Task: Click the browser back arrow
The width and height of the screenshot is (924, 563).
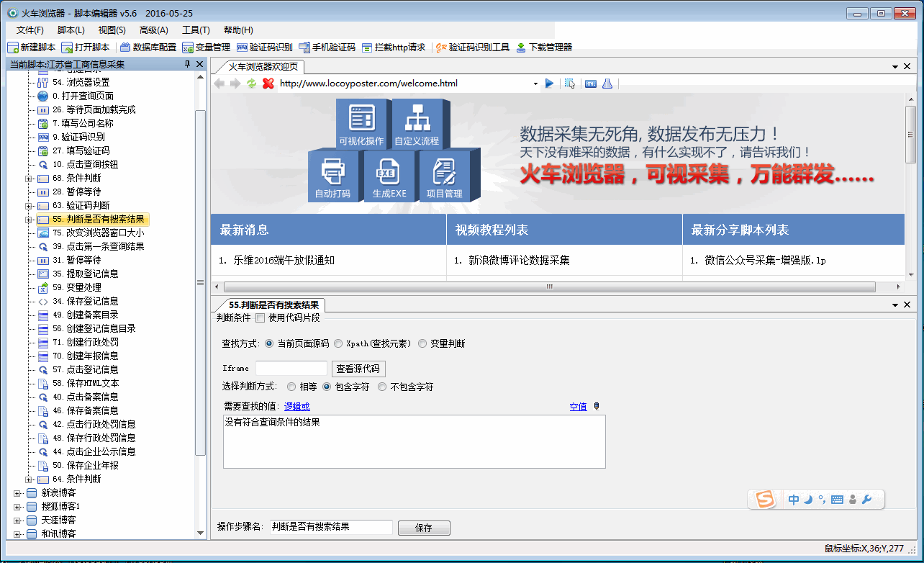Action: coord(219,84)
